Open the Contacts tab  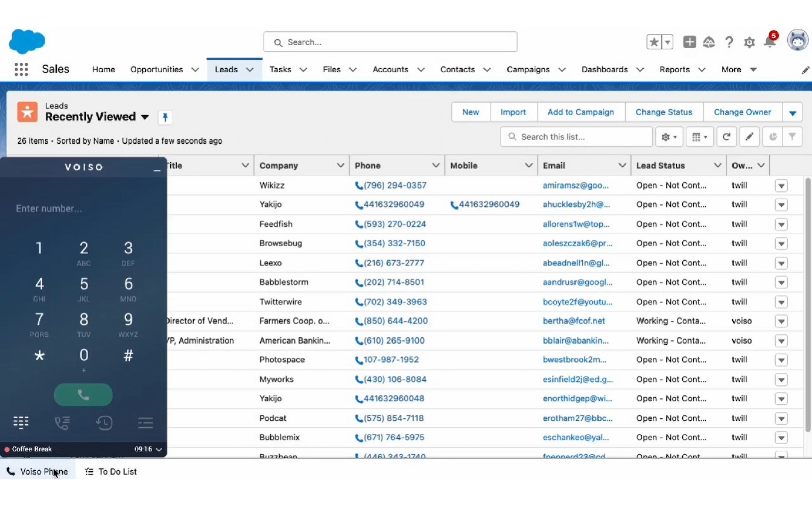click(457, 69)
